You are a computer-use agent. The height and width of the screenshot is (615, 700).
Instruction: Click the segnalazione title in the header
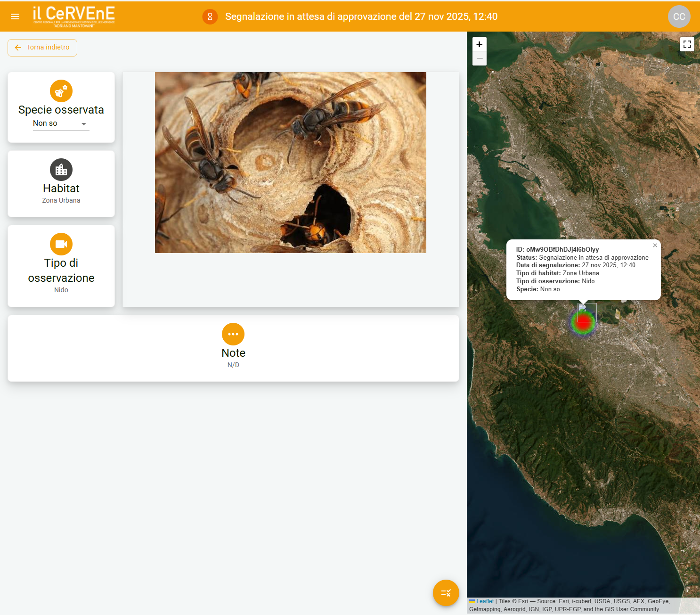point(361,16)
